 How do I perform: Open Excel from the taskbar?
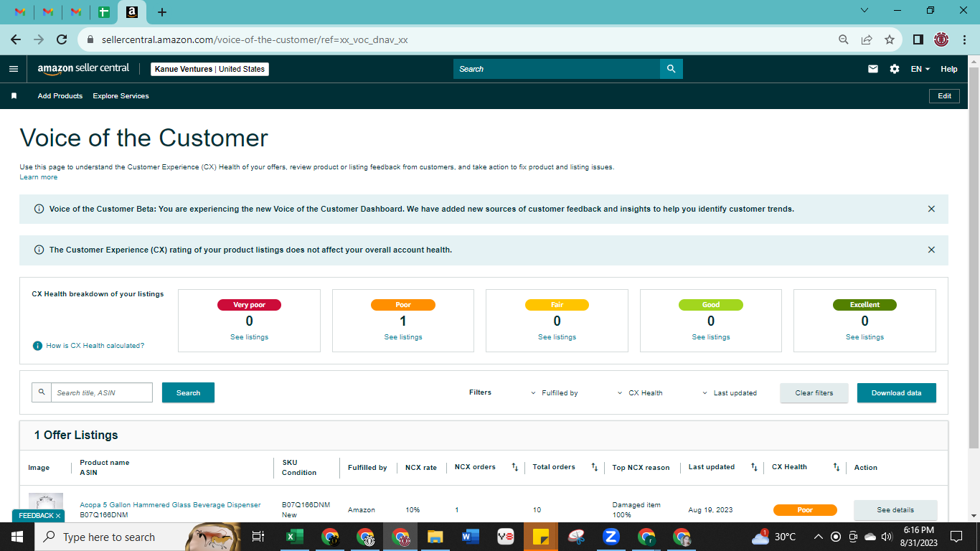click(x=294, y=537)
